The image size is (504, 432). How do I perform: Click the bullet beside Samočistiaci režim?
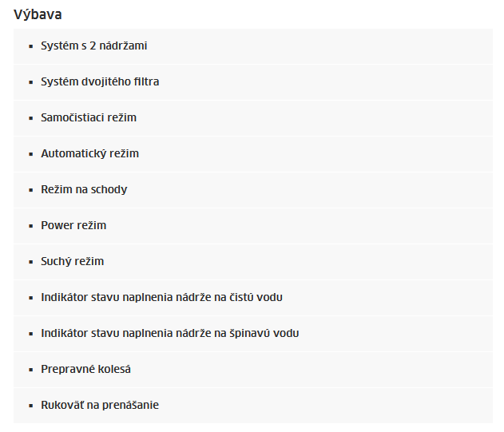[x=31, y=119]
